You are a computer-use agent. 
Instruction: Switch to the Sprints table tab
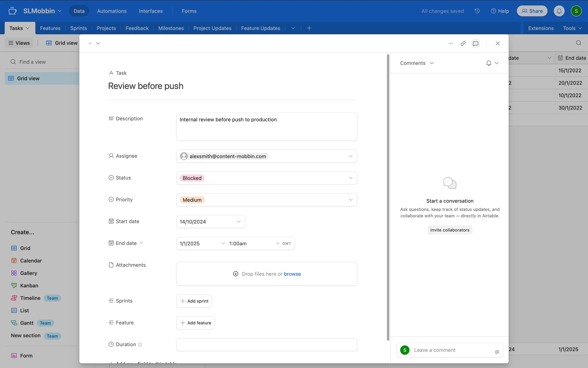point(78,28)
